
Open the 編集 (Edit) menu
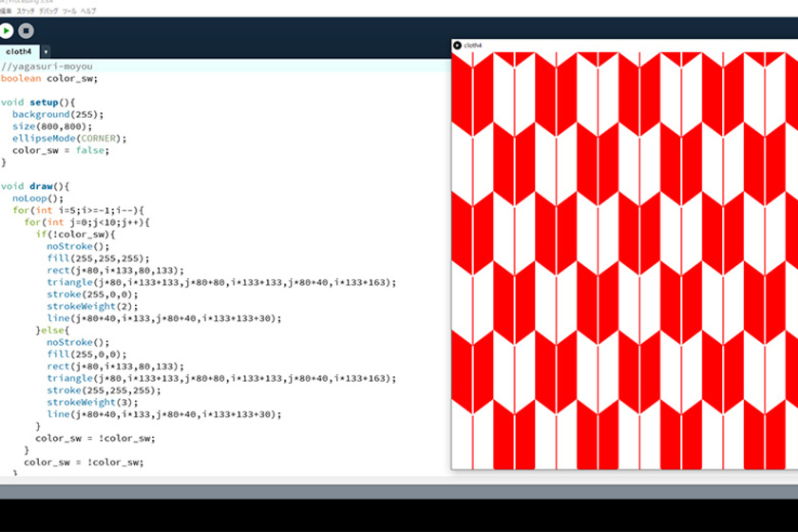pos(7,9)
